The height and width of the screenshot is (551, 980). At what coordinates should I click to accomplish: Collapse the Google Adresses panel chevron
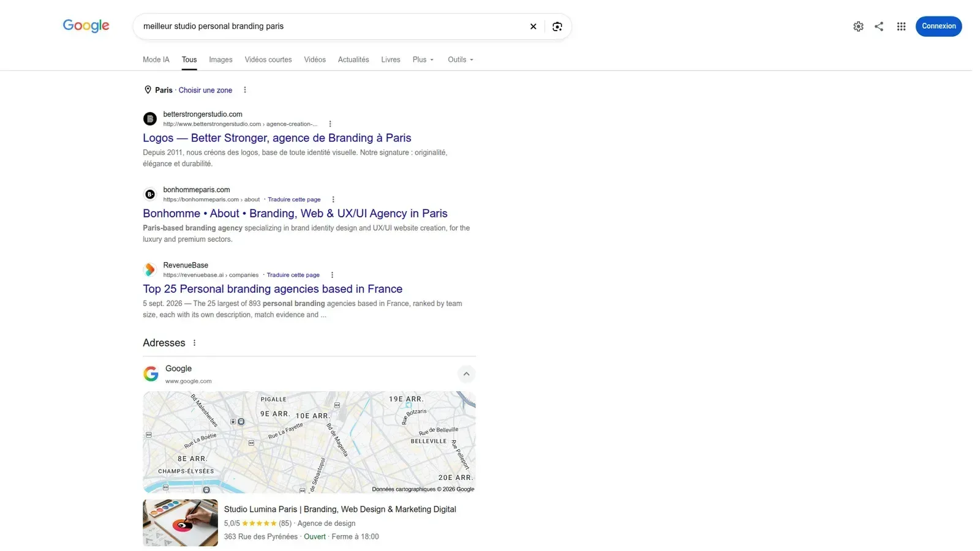pyautogui.click(x=466, y=374)
